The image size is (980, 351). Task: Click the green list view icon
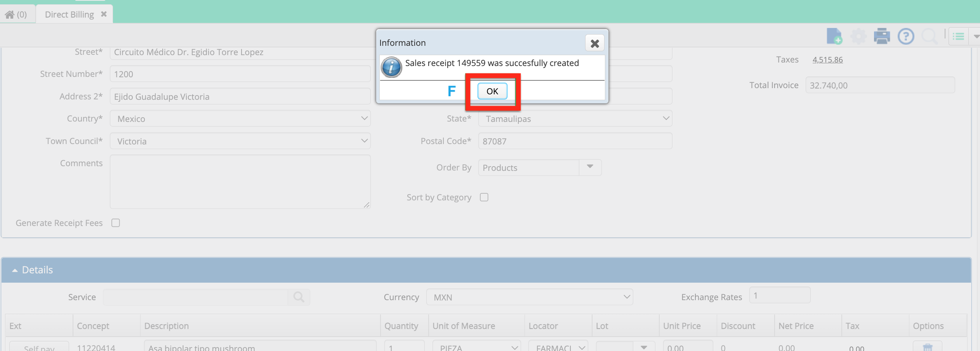[x=958, y=36]
